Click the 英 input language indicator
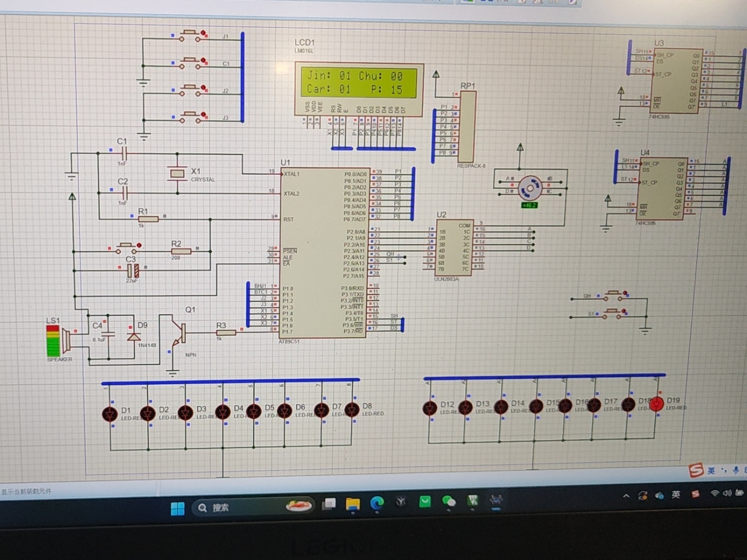Image resolution: width=747 pixels, height=560 pixels. pyautogui.click(x=676, y=494)
